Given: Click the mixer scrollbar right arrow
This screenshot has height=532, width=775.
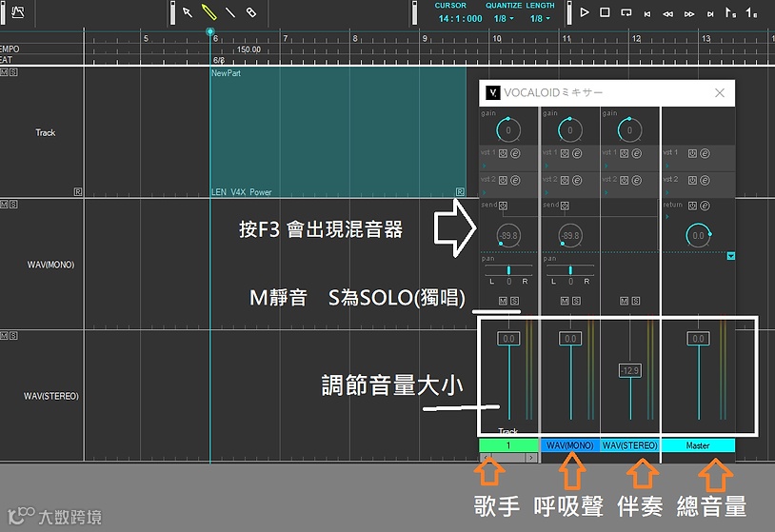Looking at the screenshot, I should [531, 458].
